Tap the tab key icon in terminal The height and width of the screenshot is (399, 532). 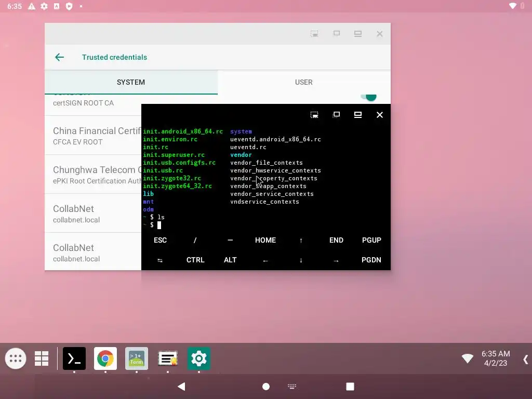coord(160,260)
